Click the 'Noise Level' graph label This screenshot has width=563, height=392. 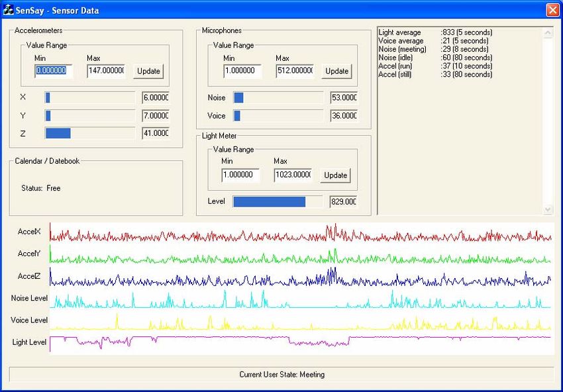pos(29,298)
